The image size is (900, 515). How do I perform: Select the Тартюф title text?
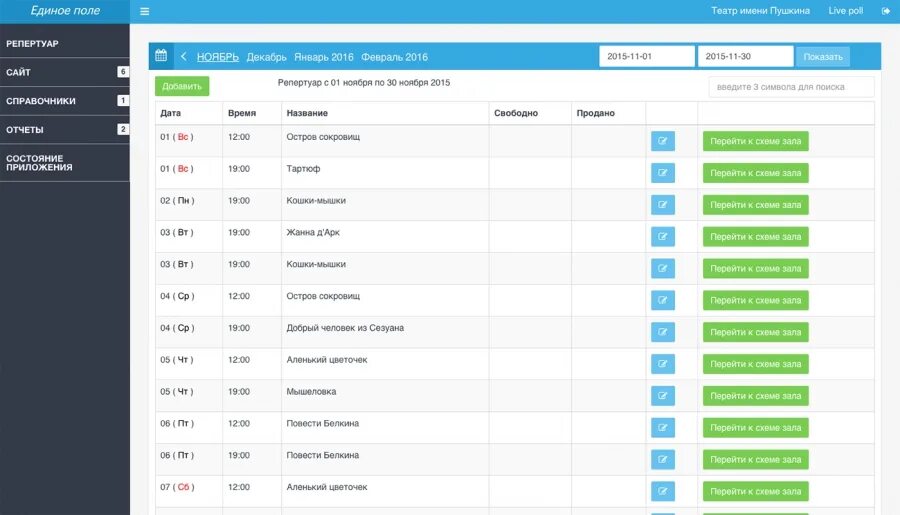coord(303,169)
